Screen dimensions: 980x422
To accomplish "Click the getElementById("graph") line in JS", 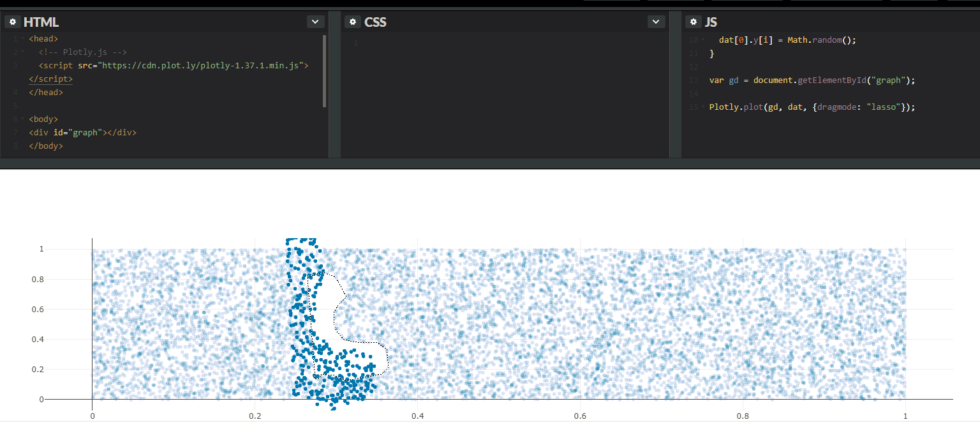I will click(812, 80).
